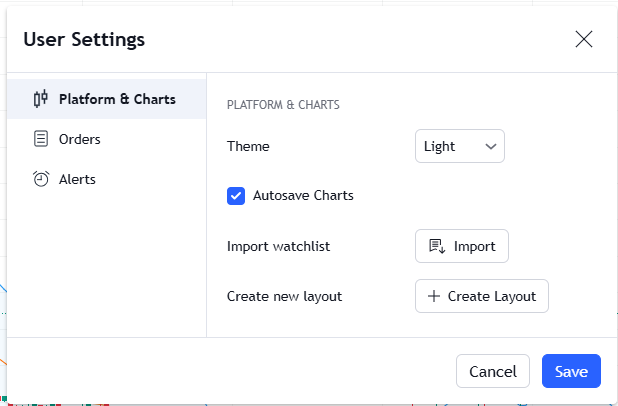Click the plus icon in Create Layout
Screen dimensions: 618x406
click(x=434, y=296)
